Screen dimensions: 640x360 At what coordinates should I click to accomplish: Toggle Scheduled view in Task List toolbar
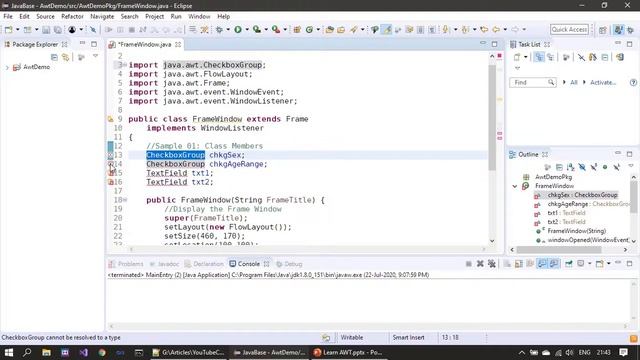point(551,58)
